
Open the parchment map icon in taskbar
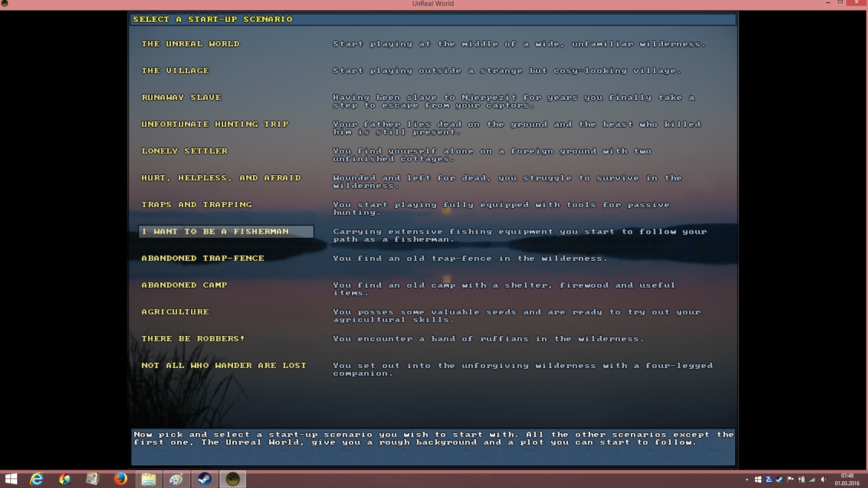coord(93,479)
